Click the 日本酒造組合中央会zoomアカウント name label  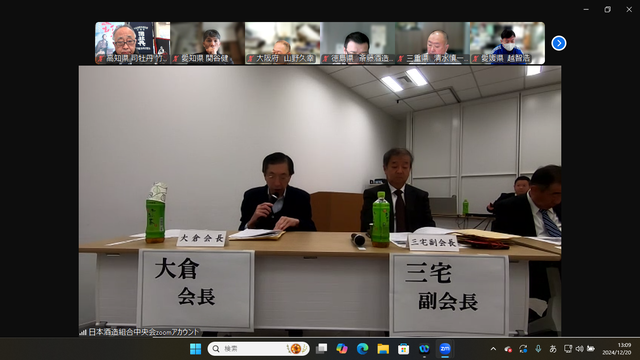tap(144, 332)
